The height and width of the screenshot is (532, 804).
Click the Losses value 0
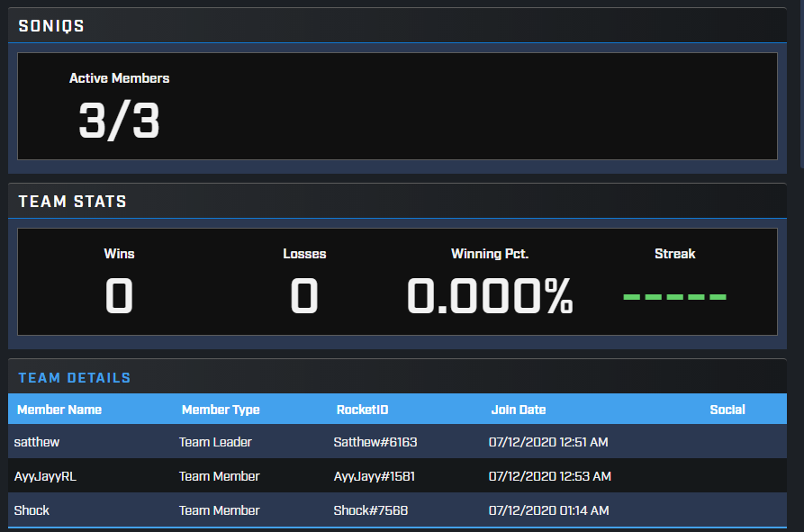(304, 296)
